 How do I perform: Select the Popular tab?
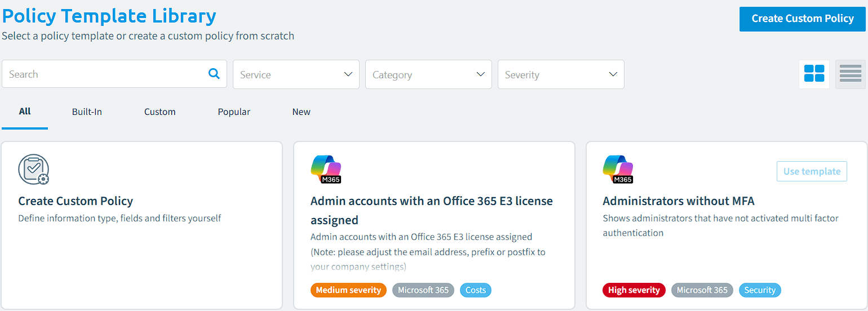(234, 112)
